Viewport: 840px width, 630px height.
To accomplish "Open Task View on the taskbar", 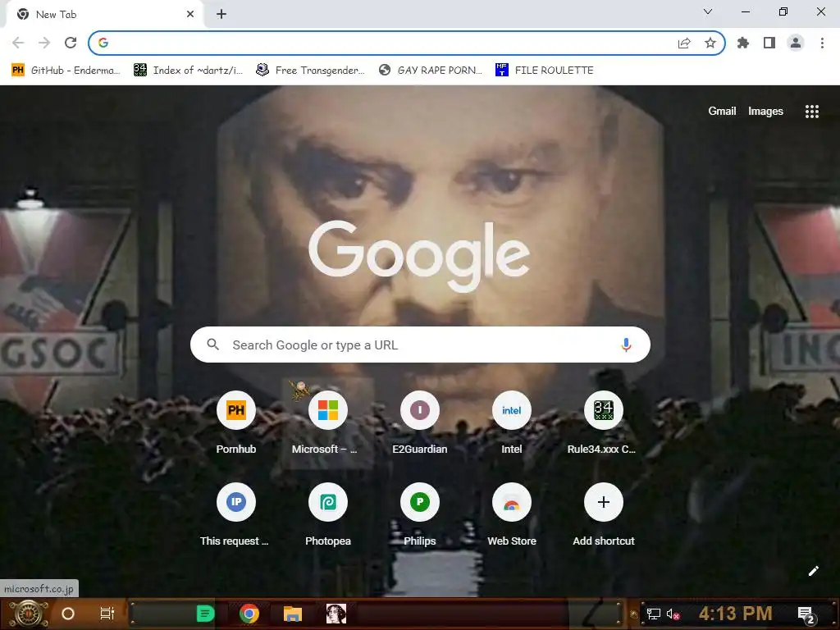I will (x=107, y=614).
